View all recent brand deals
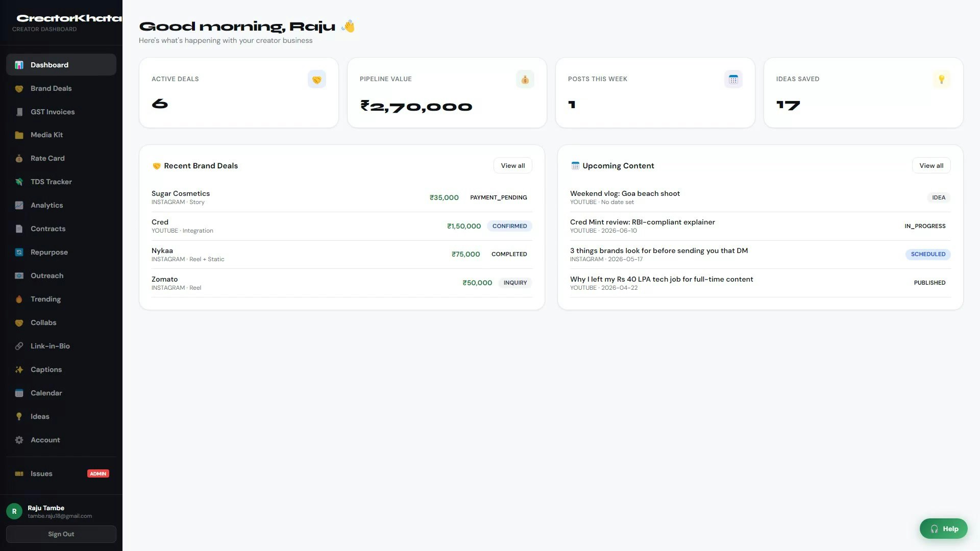This screenshot has height=551, width=980. point(512,166)
